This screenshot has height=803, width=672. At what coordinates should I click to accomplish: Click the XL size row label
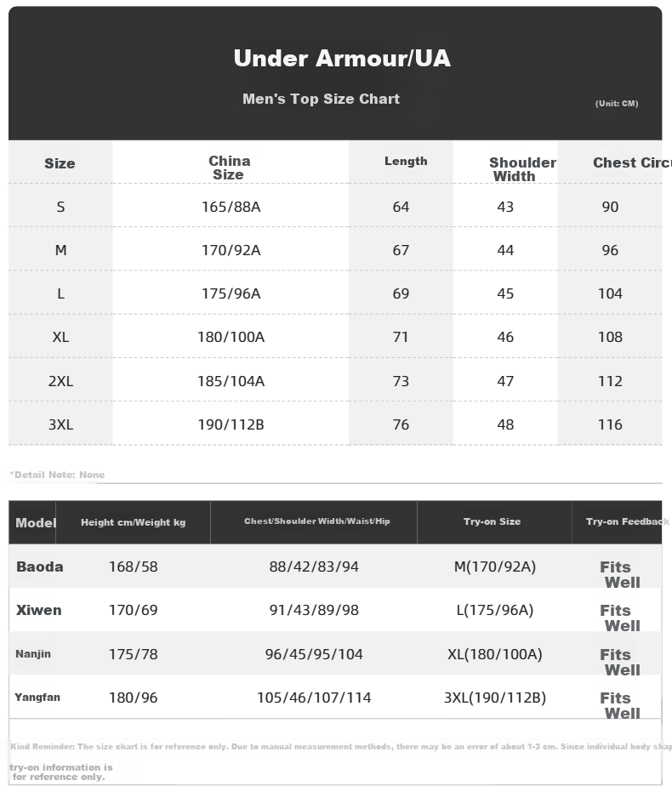60,337
